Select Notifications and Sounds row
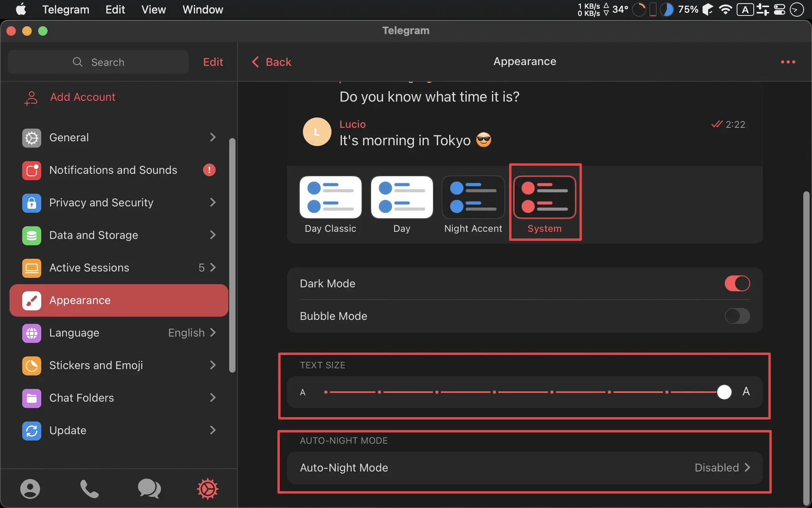This screenshot has height=508, width=812. (x=119, y=170)
